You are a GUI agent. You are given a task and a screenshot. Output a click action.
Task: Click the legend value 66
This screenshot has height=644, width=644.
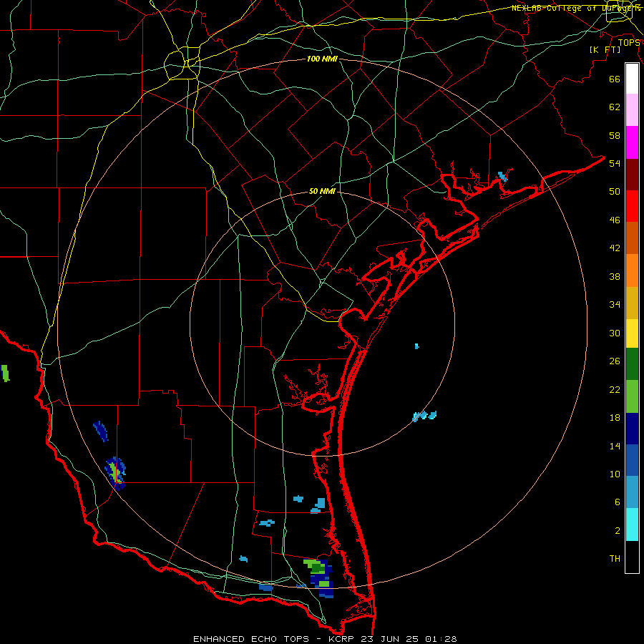click(615, 79)
